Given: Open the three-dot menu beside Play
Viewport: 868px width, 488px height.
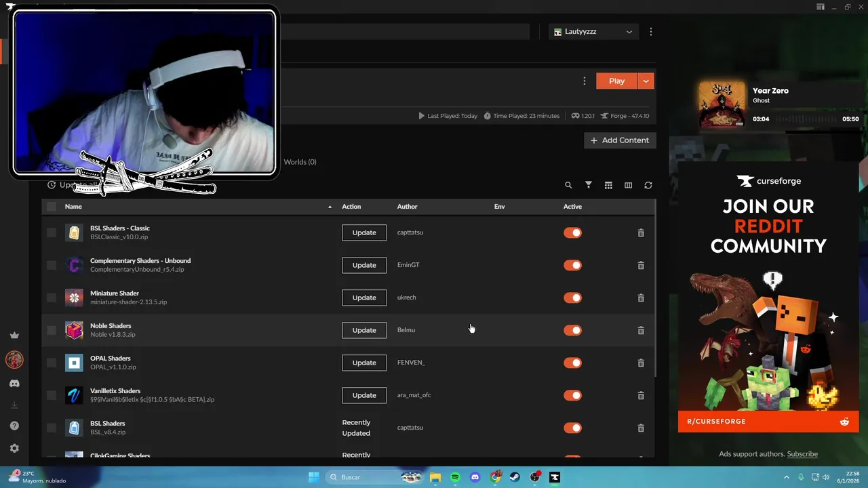Looking at the screenshot, I should 585,81.
